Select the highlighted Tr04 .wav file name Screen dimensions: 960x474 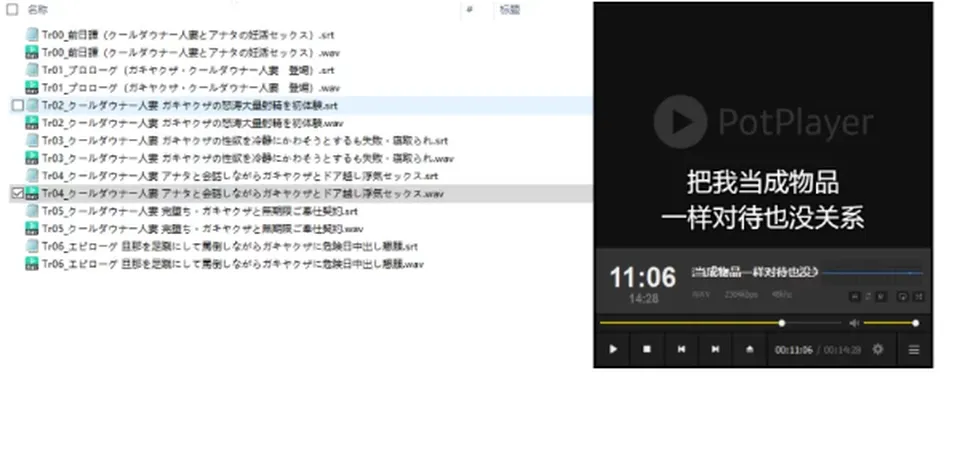[242, 194]
